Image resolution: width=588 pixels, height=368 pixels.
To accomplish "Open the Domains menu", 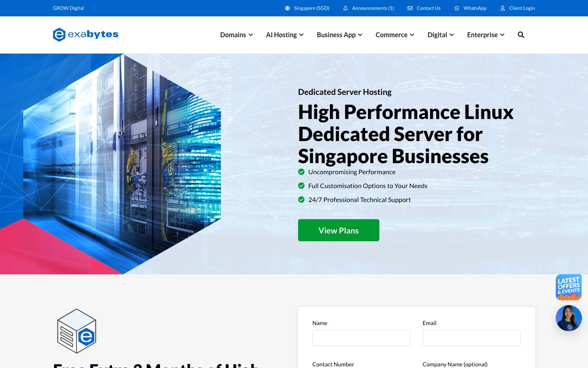I will [x=236, y=35].
